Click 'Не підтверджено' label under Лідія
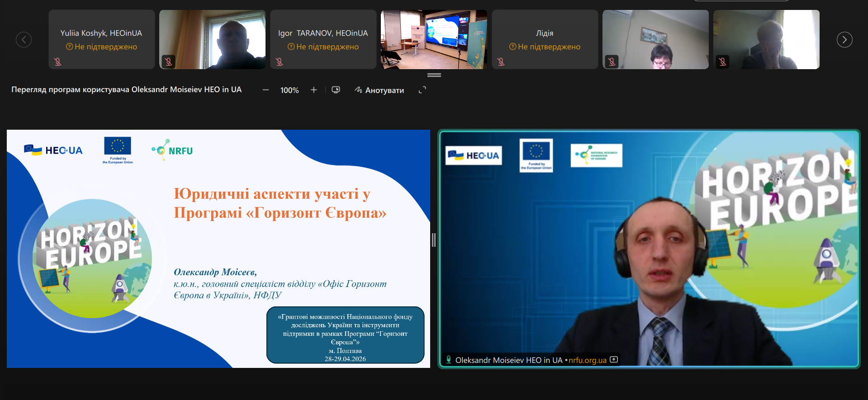 (548, 47)
